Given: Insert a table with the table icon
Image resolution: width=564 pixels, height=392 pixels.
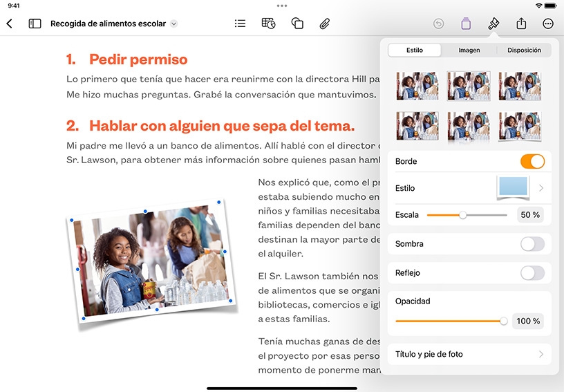Looking at the screenshot, I should coord(268,24).
